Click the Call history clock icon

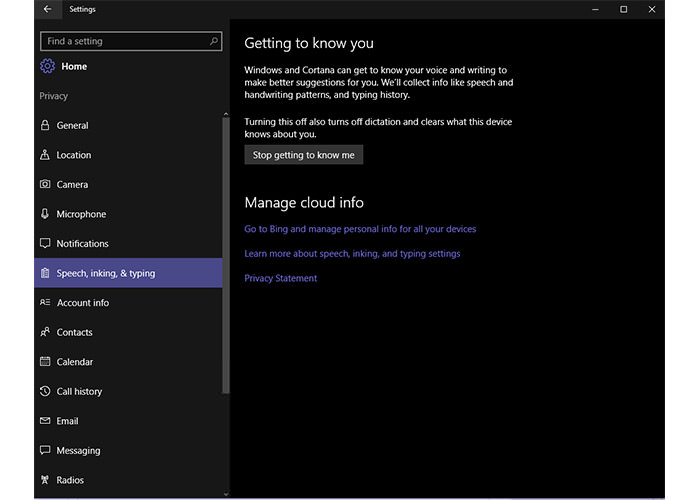click(x=45, y=392)
